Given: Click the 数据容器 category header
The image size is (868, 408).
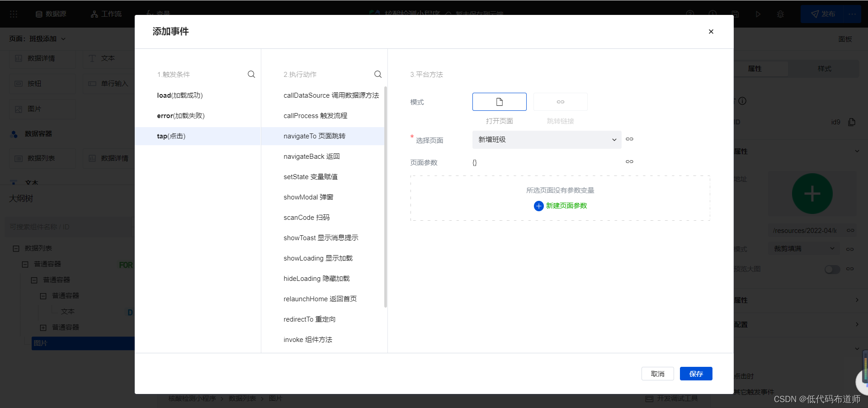Looking at the screenshot, I should [32, 134].
